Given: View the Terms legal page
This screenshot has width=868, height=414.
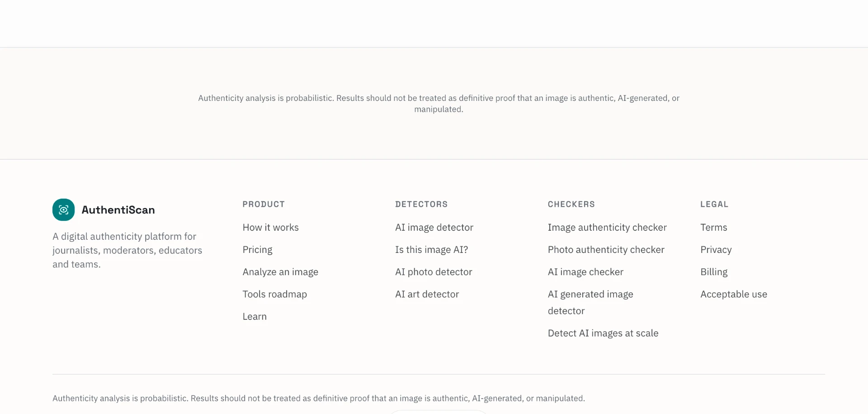Looking at the screenshot, I should 714,227.
